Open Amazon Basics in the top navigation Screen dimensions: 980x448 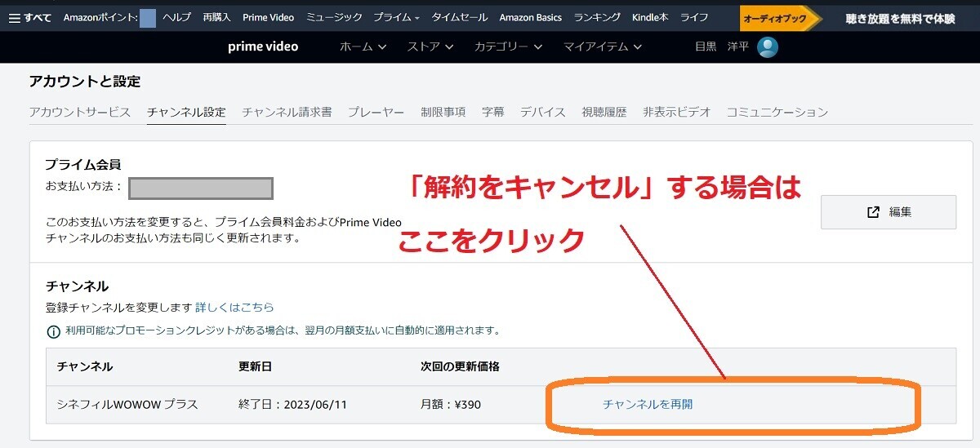[530, 17]
